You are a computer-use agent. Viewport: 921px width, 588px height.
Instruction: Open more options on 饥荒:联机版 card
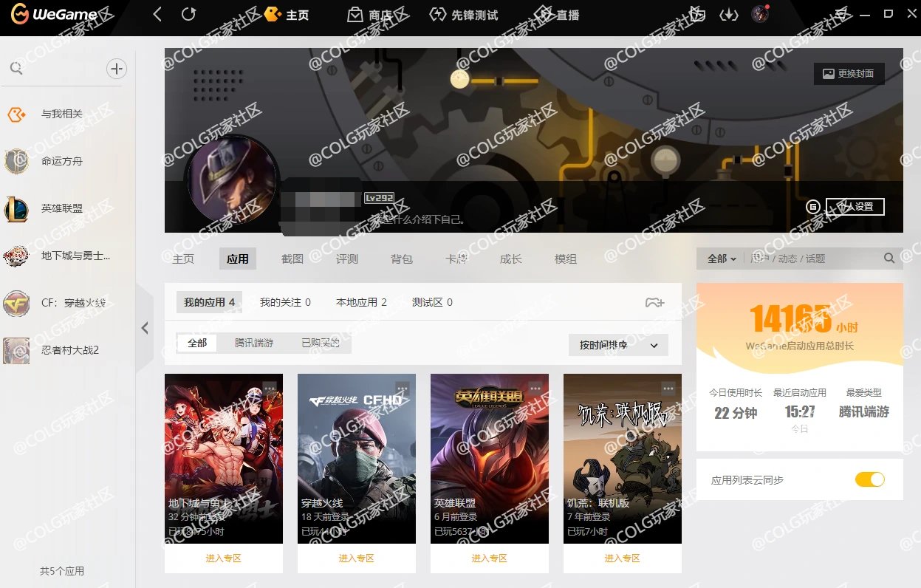pos(668,388)
